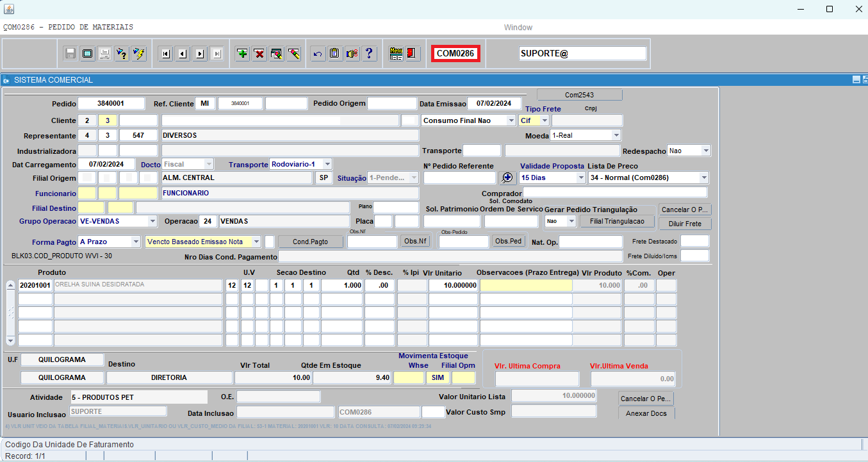Click the Anexar Docs button
The width and height of the screenshot is (868, 462).
coord(646,413)
